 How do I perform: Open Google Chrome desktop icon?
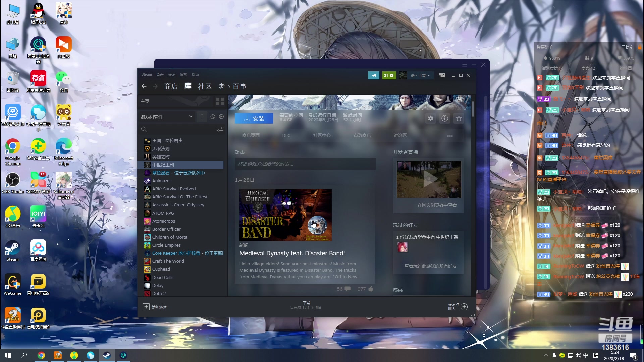[13, 152]
